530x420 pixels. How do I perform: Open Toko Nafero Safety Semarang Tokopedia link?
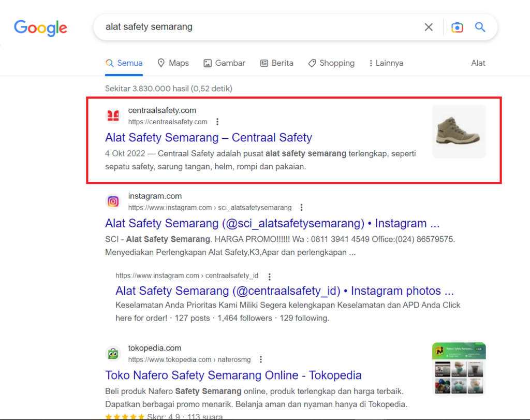coord(233,375)
